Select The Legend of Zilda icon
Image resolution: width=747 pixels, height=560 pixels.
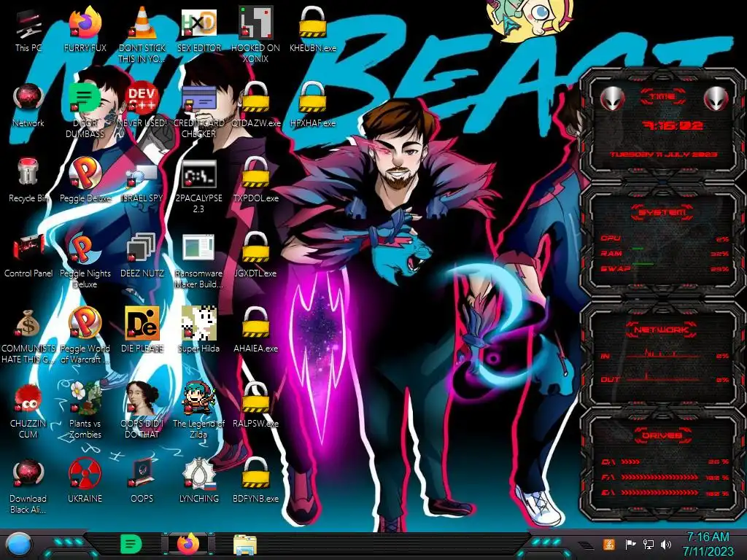pyautogui.click(x=198, y=411)
